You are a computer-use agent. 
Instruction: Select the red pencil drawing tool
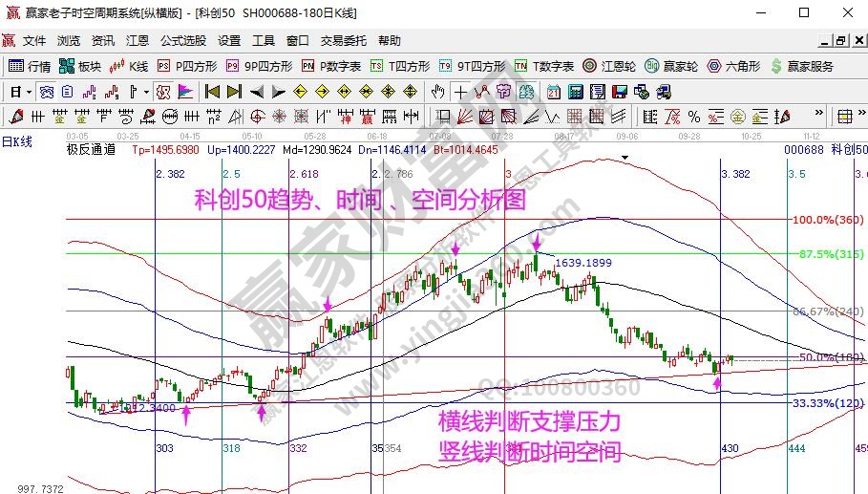15,117
